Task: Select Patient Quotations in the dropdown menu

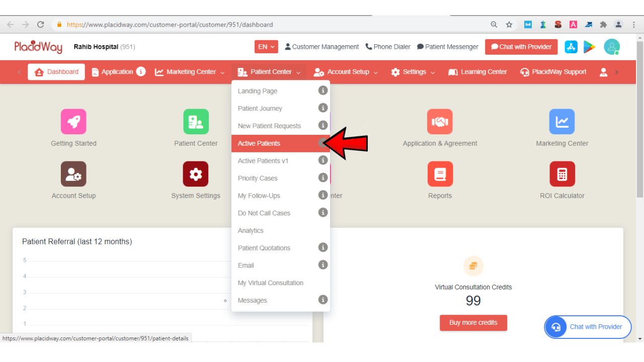Action: pos(264,248)
